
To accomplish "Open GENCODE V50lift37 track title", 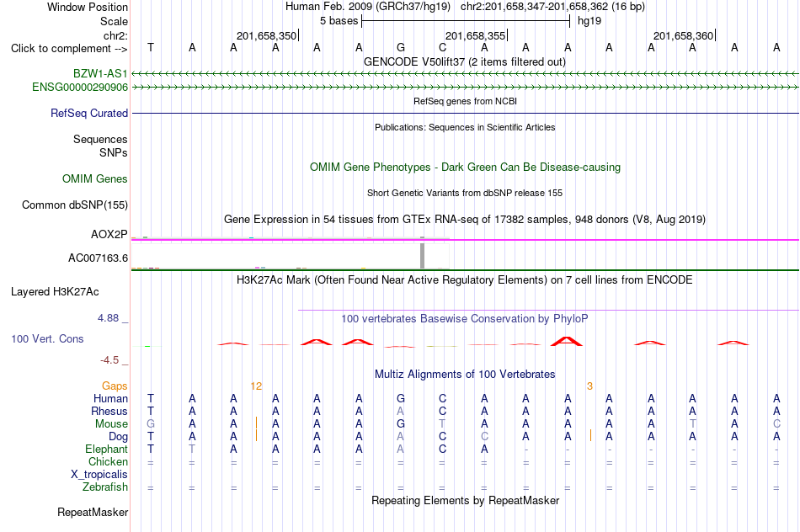I will (465, 62).
